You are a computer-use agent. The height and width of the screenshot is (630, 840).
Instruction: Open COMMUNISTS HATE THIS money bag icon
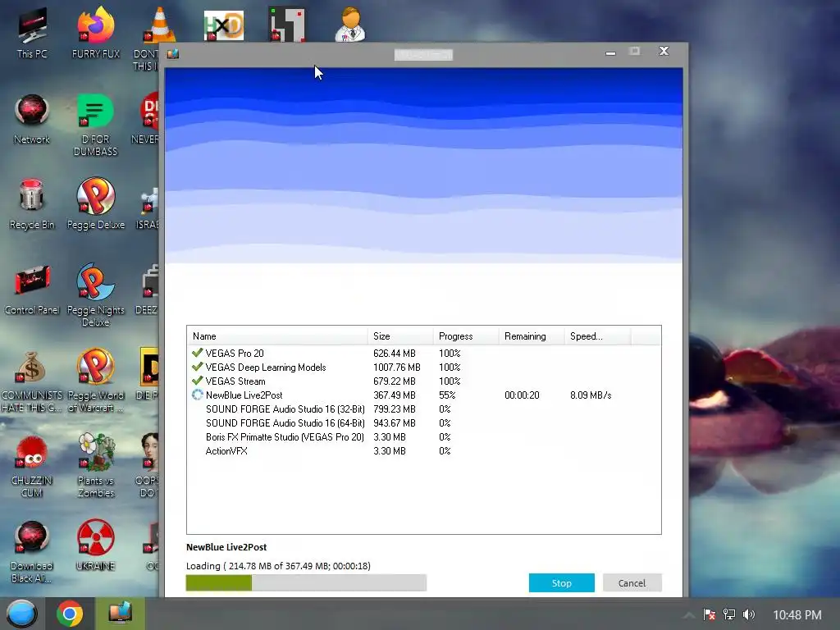[32, 381]
